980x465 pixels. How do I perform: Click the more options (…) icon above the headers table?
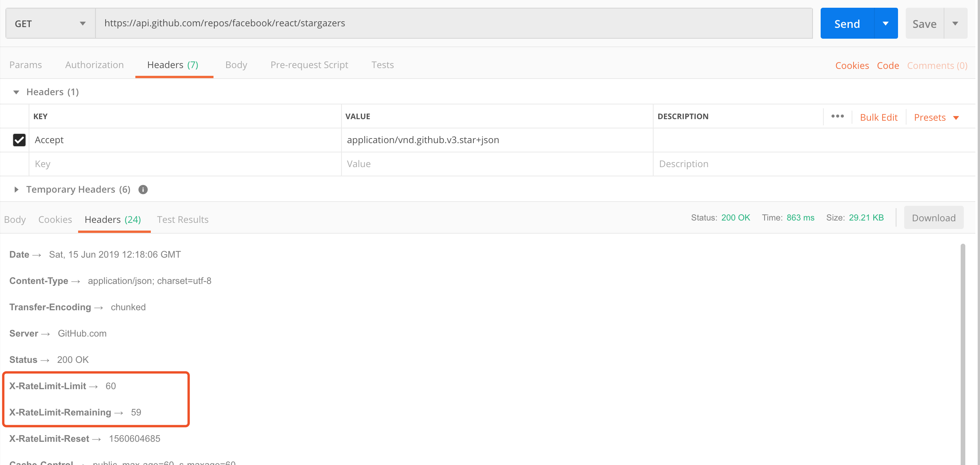(837, 116)
